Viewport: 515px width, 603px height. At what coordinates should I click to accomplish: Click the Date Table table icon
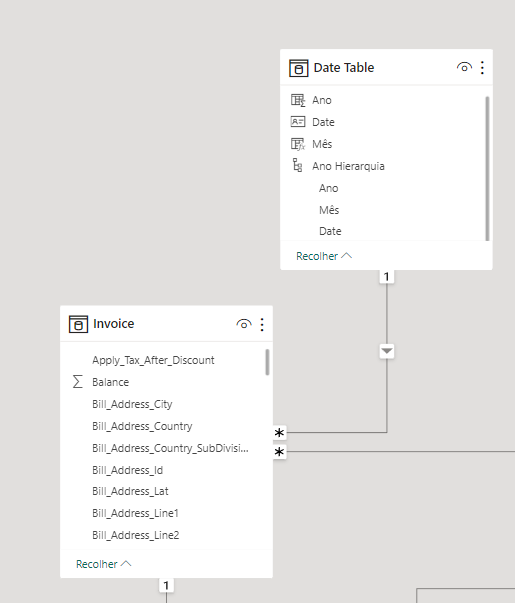pos(298,68)
